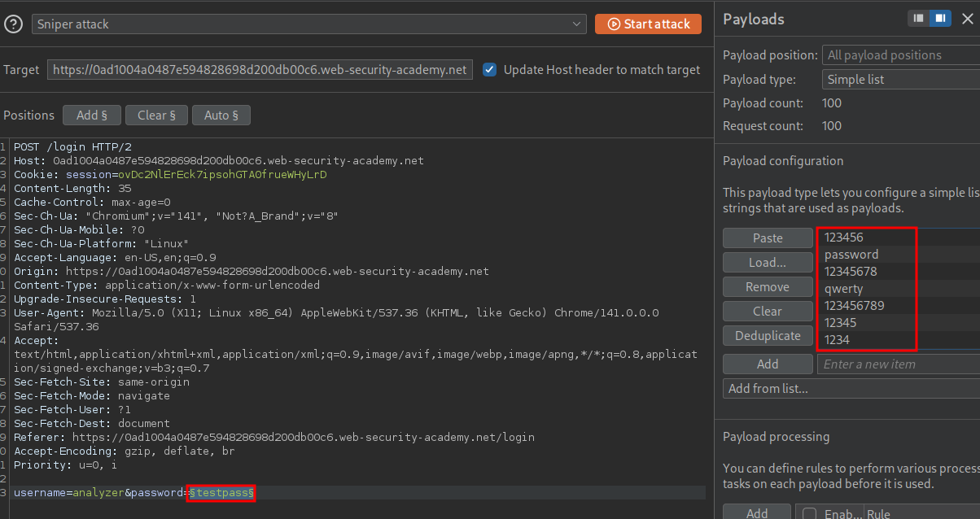Expand the Add from list dropdown
The image size is (980, 519).
pos(851,389)
